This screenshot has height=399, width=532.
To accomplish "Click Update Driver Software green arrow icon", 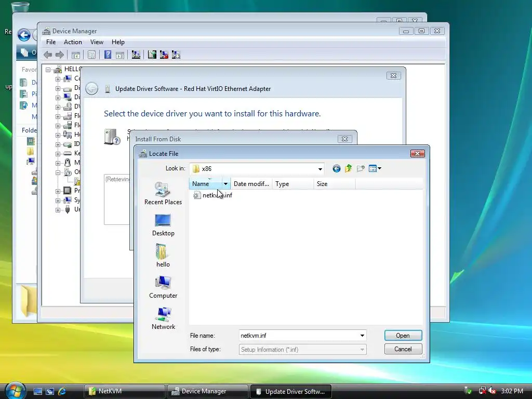I will coord(152,55).
